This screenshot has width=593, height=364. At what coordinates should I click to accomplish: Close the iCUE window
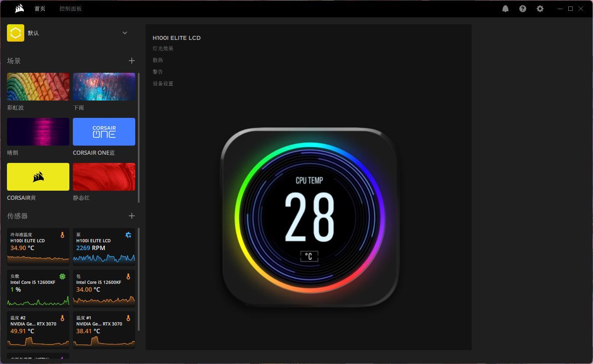click(x=581, y=9)
